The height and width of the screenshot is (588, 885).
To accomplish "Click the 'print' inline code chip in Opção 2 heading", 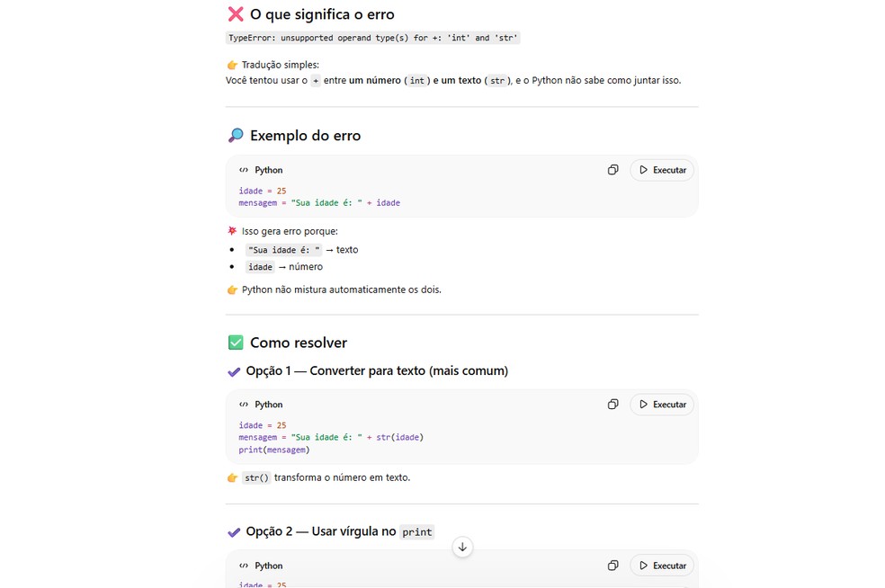I will (417, 531).
